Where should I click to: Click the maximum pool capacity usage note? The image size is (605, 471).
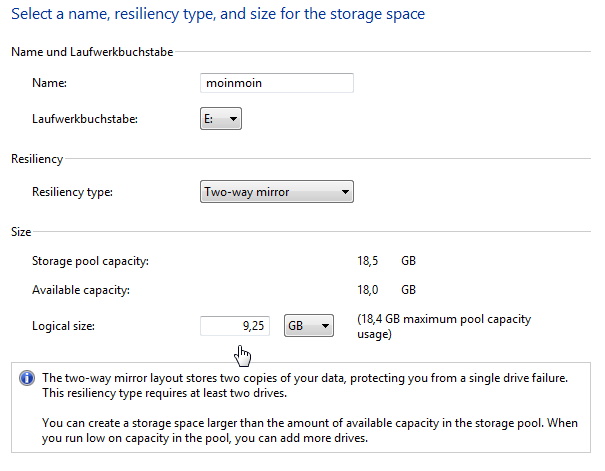(444, 326)
